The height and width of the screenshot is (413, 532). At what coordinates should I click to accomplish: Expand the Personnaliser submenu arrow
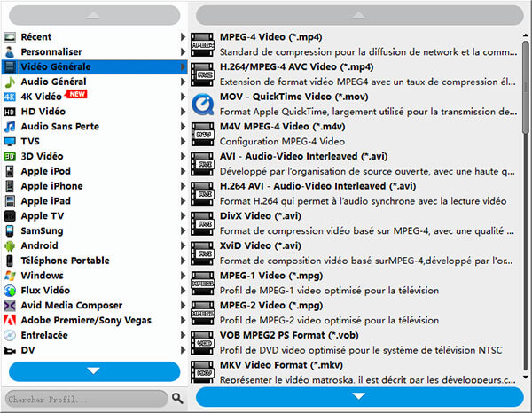183,52
